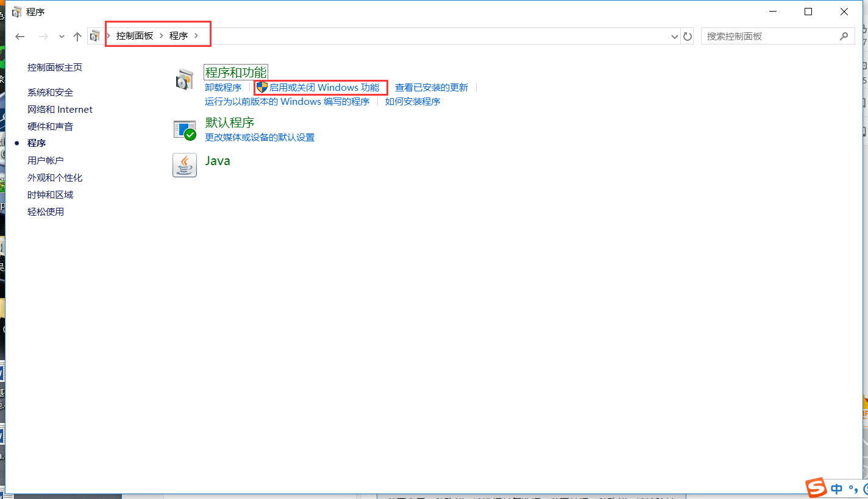Open 查看已安装的更新
Viewport: 868px width, 499px height.
tap(432, 87)
